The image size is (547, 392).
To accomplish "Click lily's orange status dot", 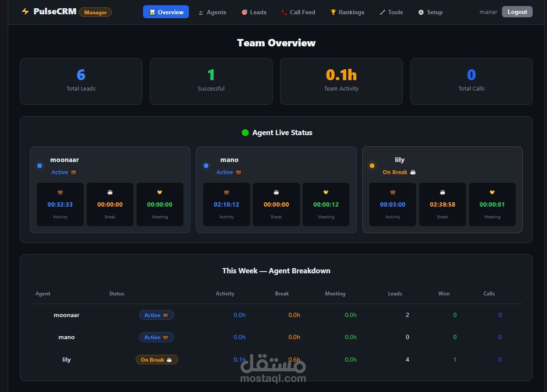I will tap(372, 165).
